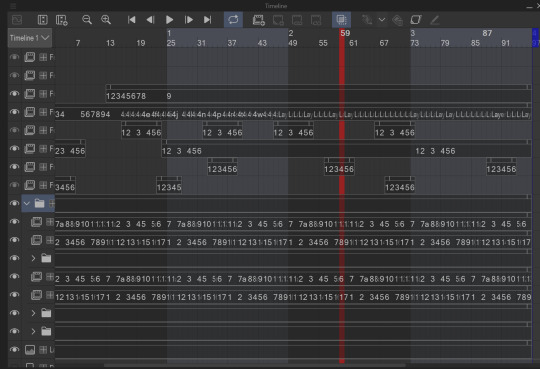
Task: Hide the track containing cels 12345678 and 9
Action: [14, 93]
